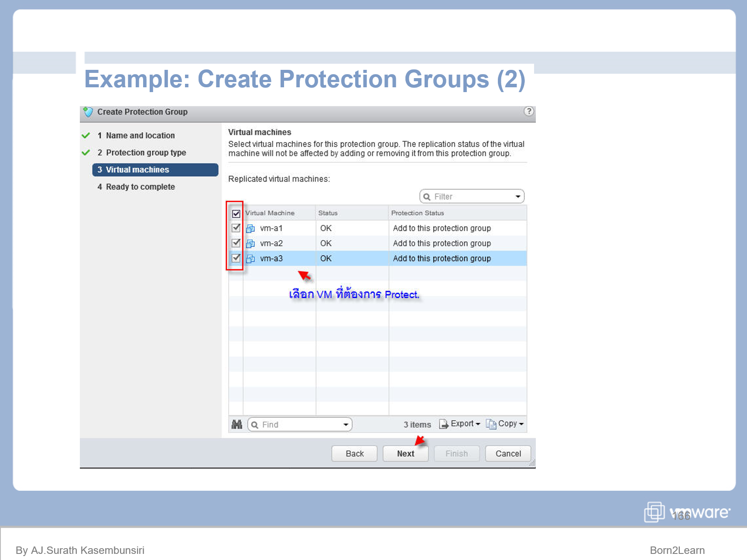Image resolution: width=747 pixels, height=560 pixels.
Task: Click the vm-a2 virtual machine icon
Action: tap(250, 243)
